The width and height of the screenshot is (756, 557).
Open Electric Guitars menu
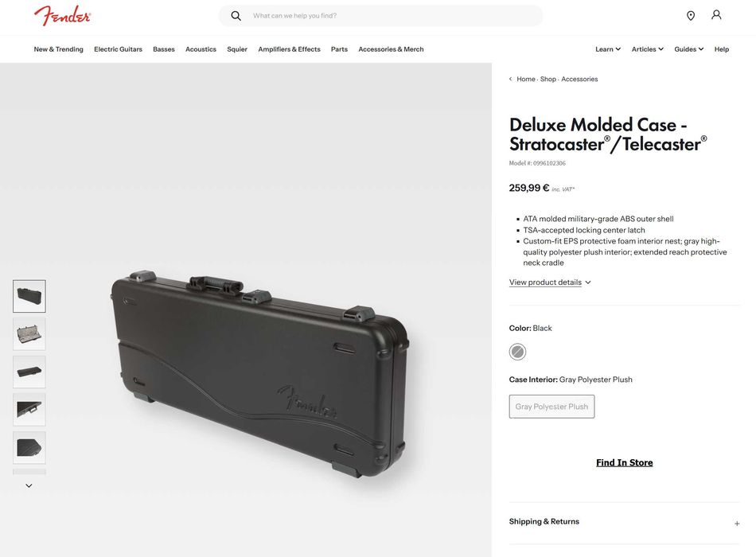[118, 49]
